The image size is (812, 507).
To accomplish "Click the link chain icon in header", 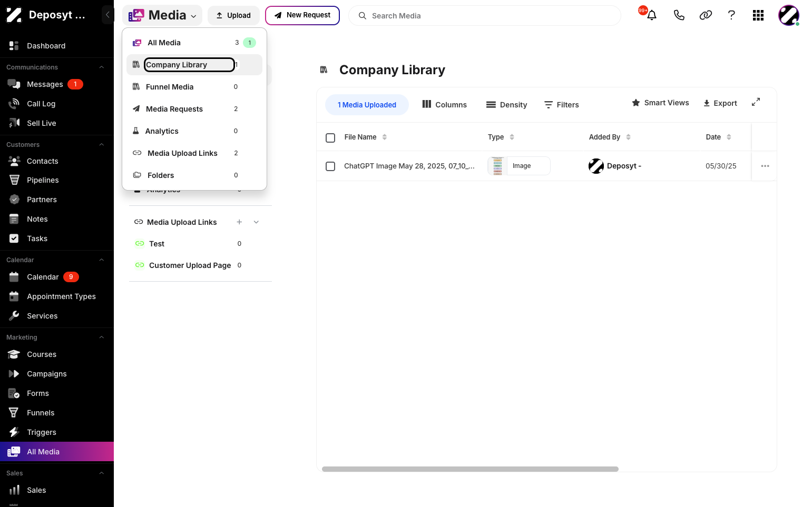I will point(706,15).
